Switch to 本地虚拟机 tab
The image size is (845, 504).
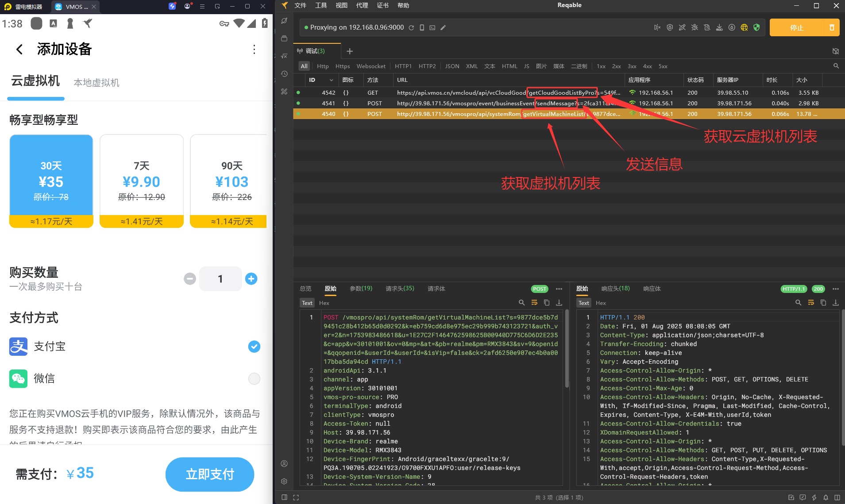(96, 83)
